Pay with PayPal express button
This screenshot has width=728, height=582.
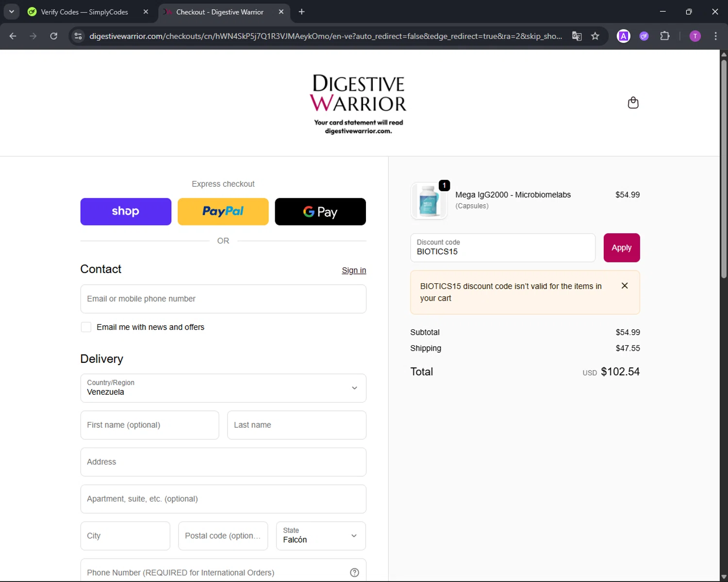[x=223, y=211]
